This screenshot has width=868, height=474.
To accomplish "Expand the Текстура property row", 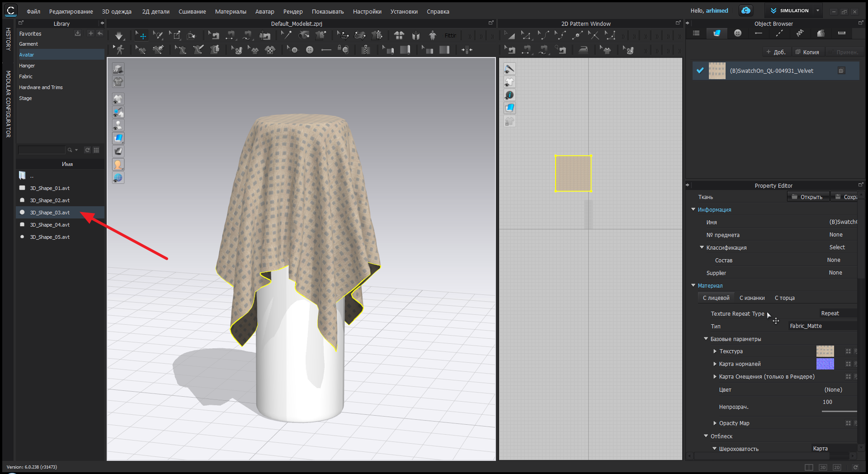I will [x=715, y=351].
